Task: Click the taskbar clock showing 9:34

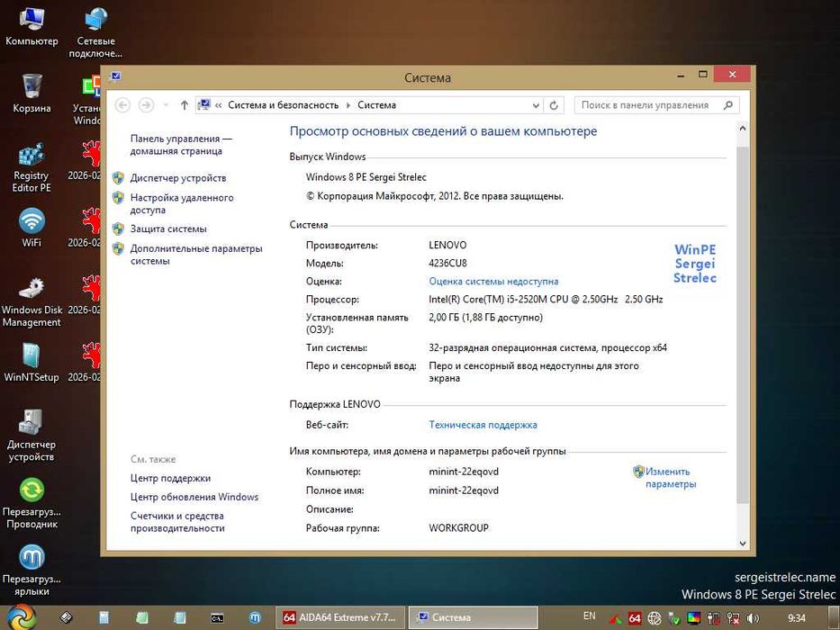Action: coord(797,618)
